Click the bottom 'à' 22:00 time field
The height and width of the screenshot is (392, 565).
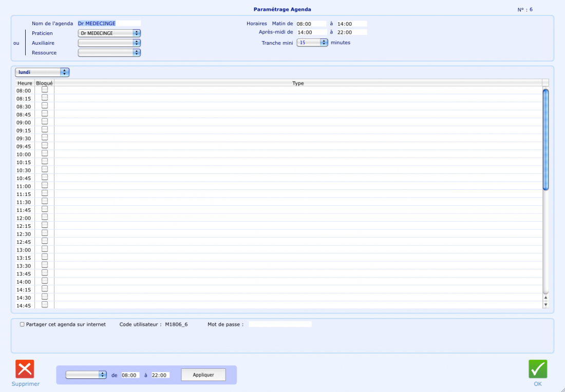coord(160,375)
